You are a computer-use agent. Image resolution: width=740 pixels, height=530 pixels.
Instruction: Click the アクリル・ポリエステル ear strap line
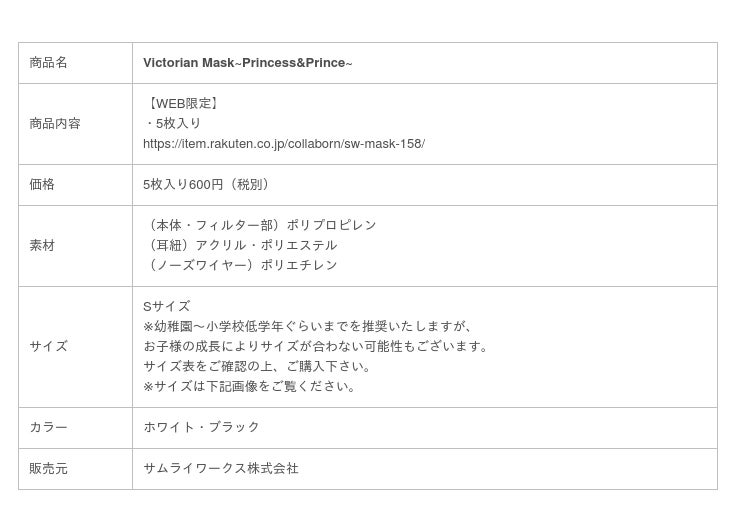(241, 245)
